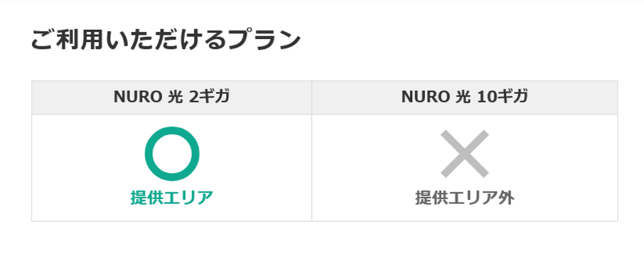
Task: Click "10ギガ" text in second column header
Action: tap(502, 97)
